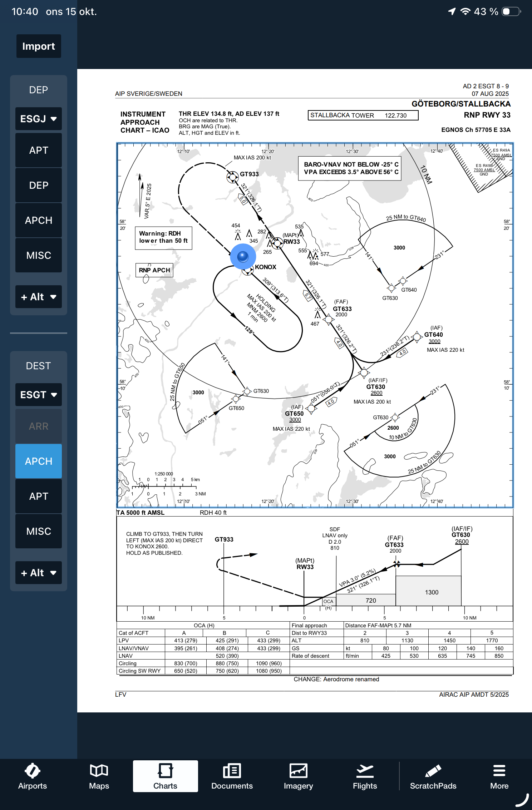Screen dimensions: 532x810
Task: Tap the blue ownship position marker
Action: click(x=243, y=257)
